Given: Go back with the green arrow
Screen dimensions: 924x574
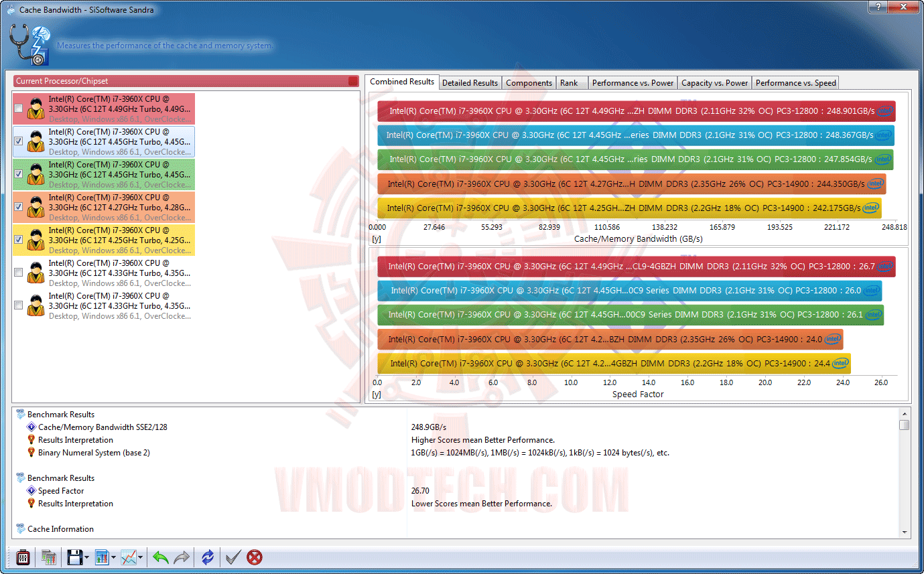Looking at the screenshot, I should click(x=161, y=557).
